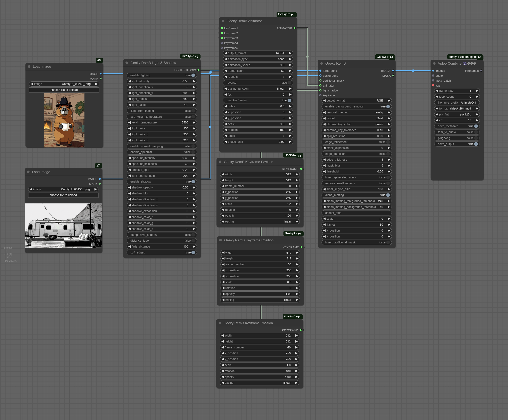Increase light_intensity with right arrow
Screen dimensions: 508x420
click(194, 81)
